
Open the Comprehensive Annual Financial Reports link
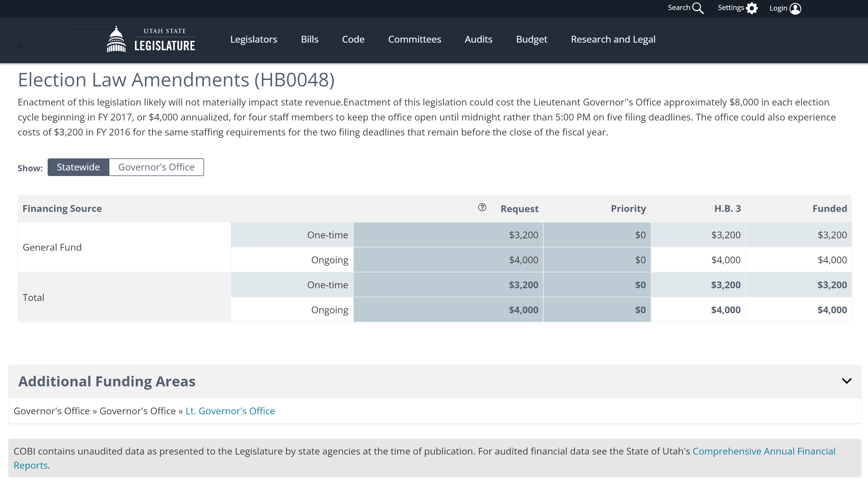coord(763,451)
